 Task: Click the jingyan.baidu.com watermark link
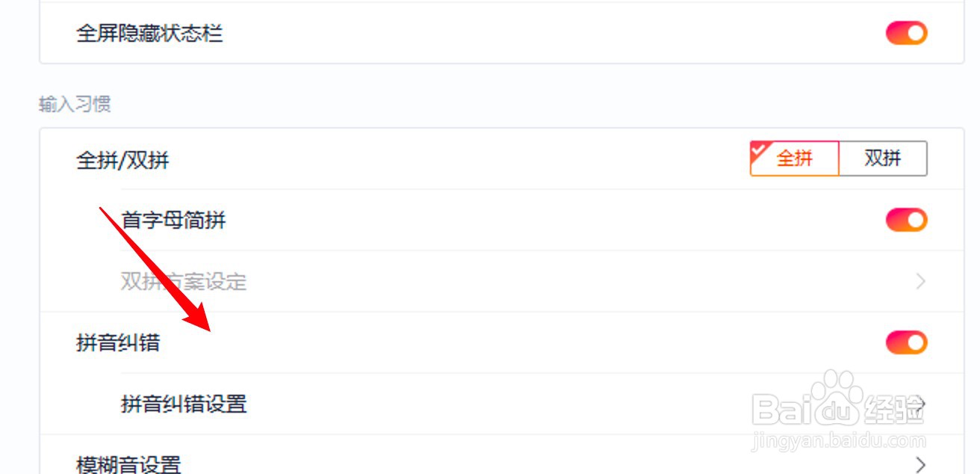(838, 441)
